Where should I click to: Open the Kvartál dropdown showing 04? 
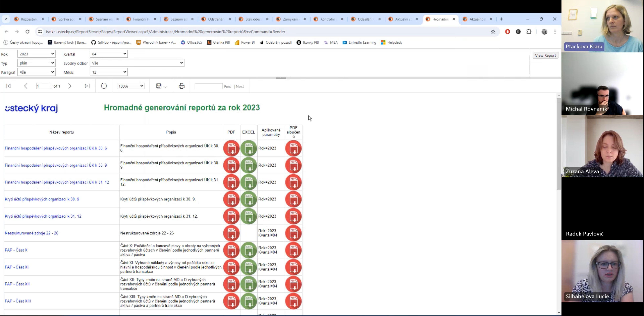(x=109, y=54)
